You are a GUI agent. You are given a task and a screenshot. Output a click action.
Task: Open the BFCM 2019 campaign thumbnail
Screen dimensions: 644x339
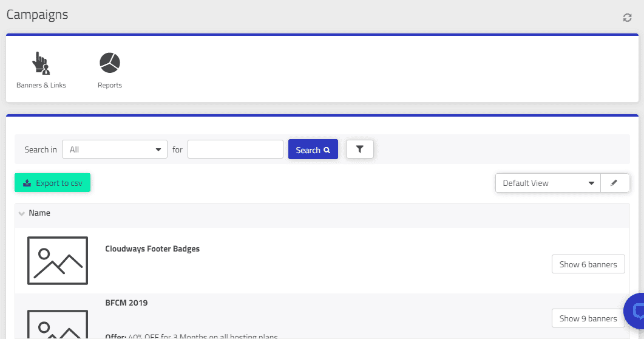[x=58, y=324]
